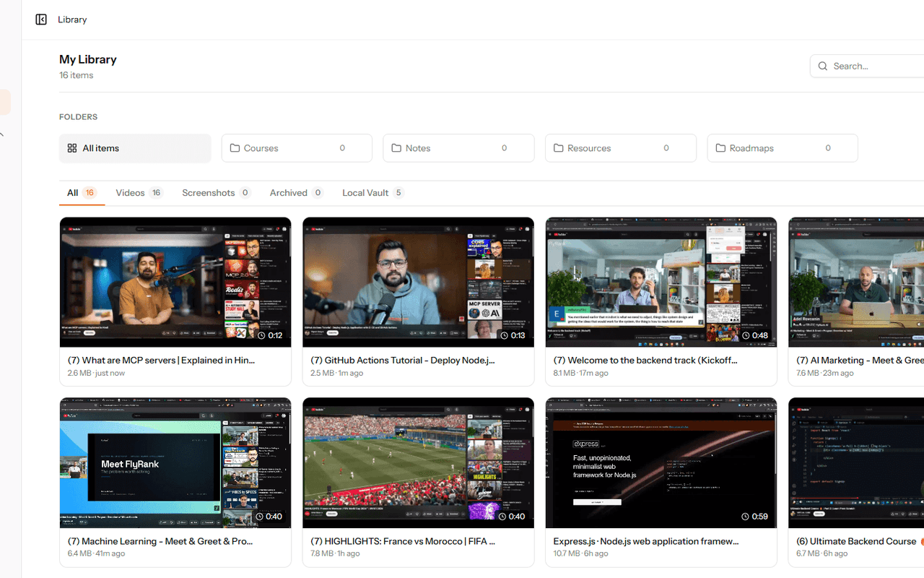Switch to the Screenshots tab
The height and width of the screenshot is (578, 924).
[x=216, y=193]
